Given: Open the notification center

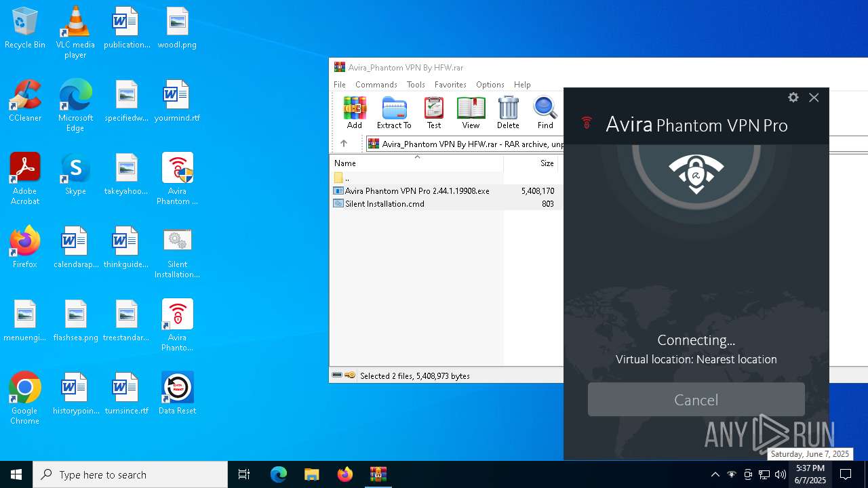Looking at the screenshot, I should (x=846, y=474).
